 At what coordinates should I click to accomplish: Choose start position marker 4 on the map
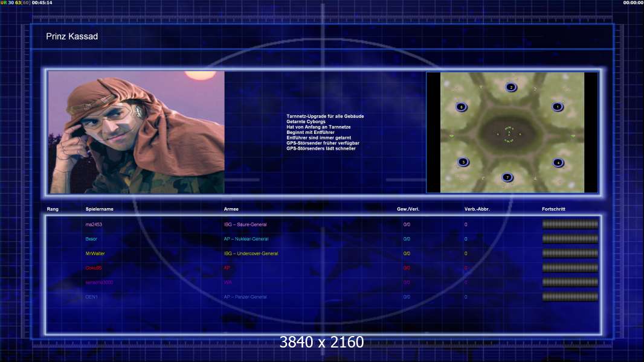558,162
